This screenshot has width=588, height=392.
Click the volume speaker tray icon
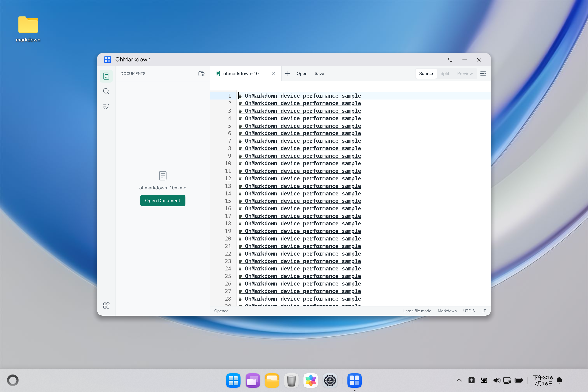(496, 380)
